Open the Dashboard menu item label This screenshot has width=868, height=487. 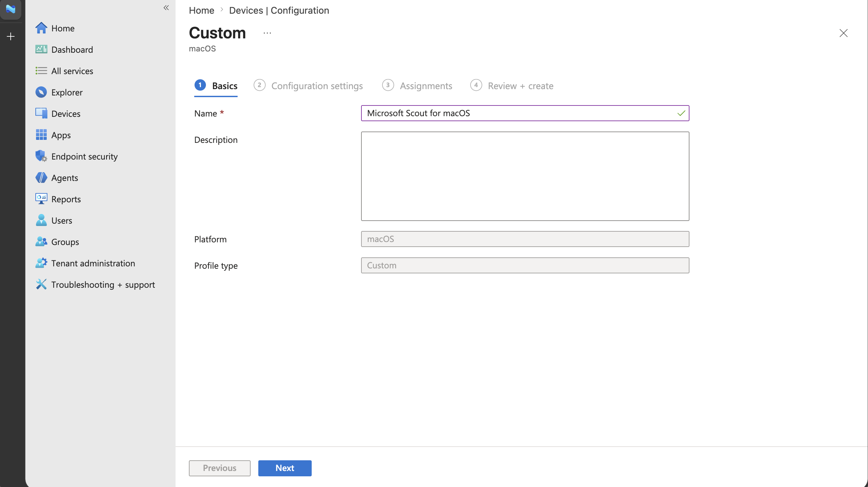pyautogui.click(x=72, y=49)
